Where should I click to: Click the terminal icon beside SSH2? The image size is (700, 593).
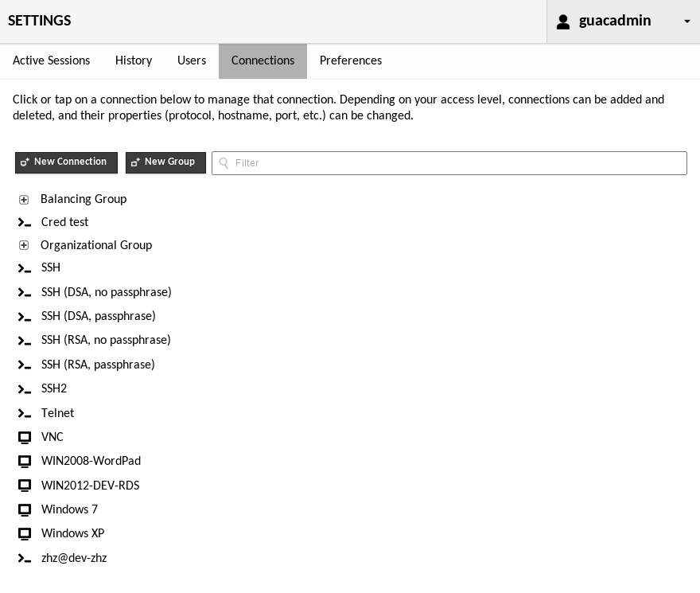25,389
